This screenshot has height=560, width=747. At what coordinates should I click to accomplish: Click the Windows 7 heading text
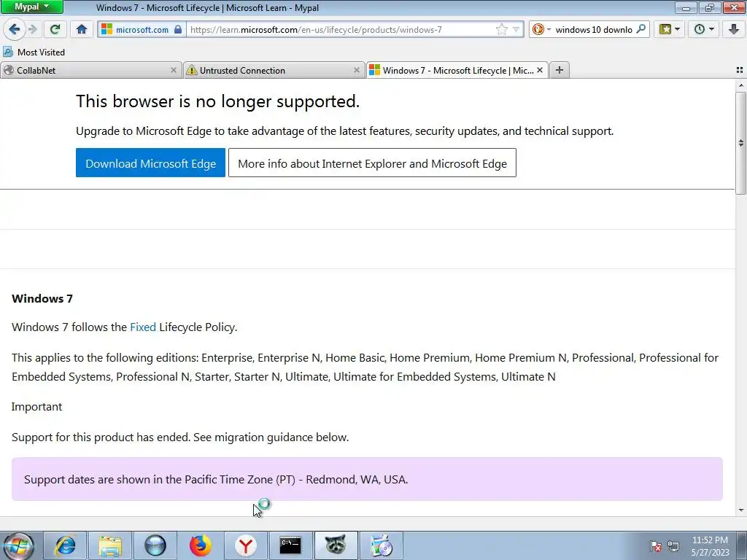click(x=42, y=298)
